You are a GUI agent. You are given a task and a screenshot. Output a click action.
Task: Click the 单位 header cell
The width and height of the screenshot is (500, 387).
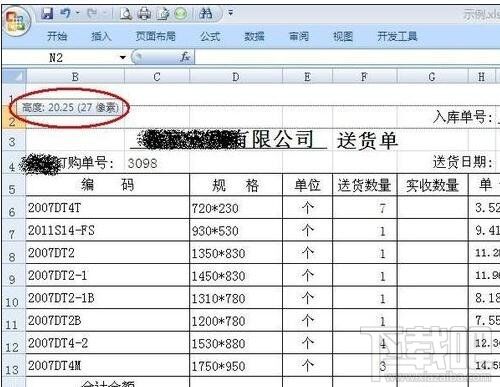pos(307,185)
